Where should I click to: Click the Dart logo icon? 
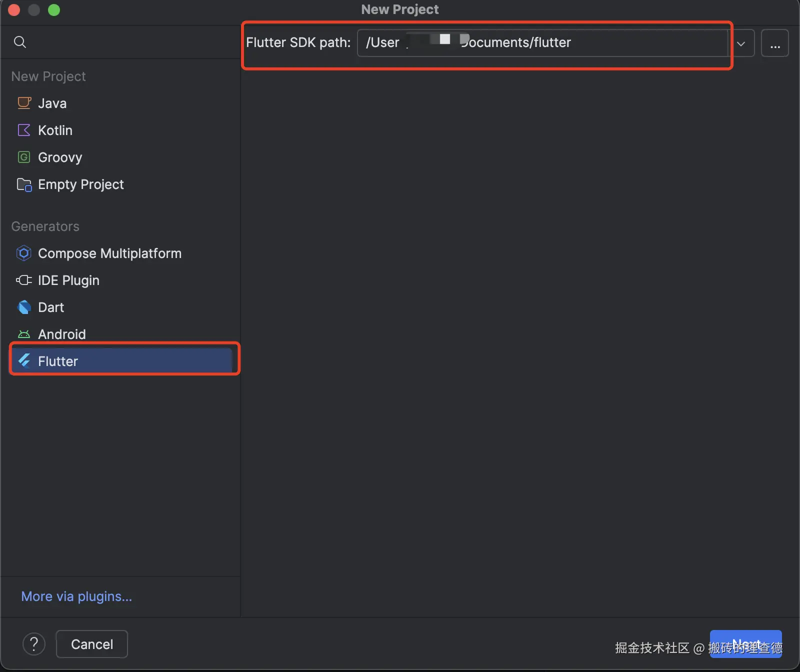[24, 307]
